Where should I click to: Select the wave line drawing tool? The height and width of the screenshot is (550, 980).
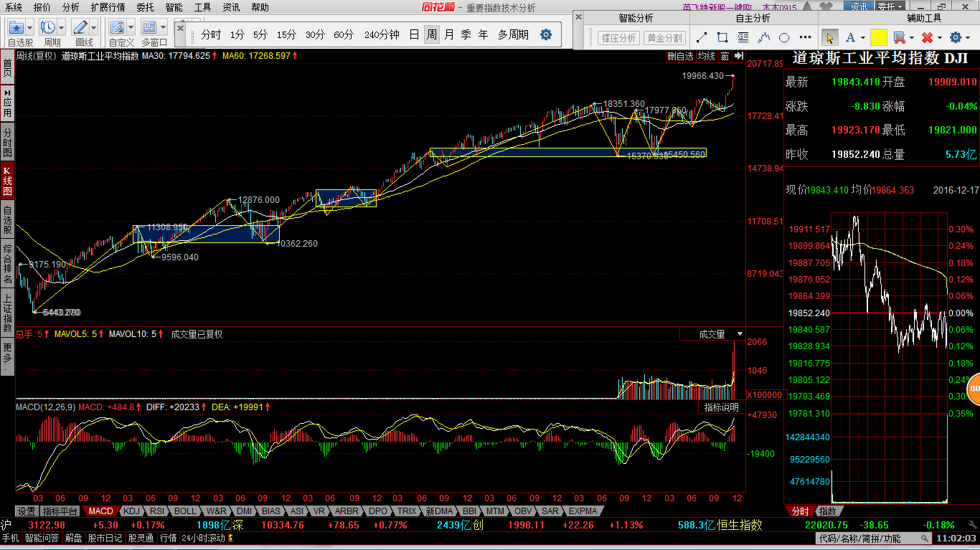764,37
